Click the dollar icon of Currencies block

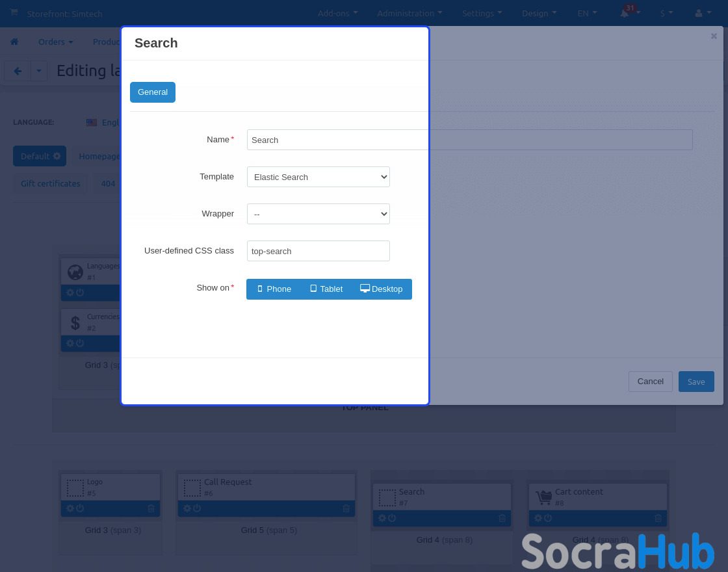[75, 322]
